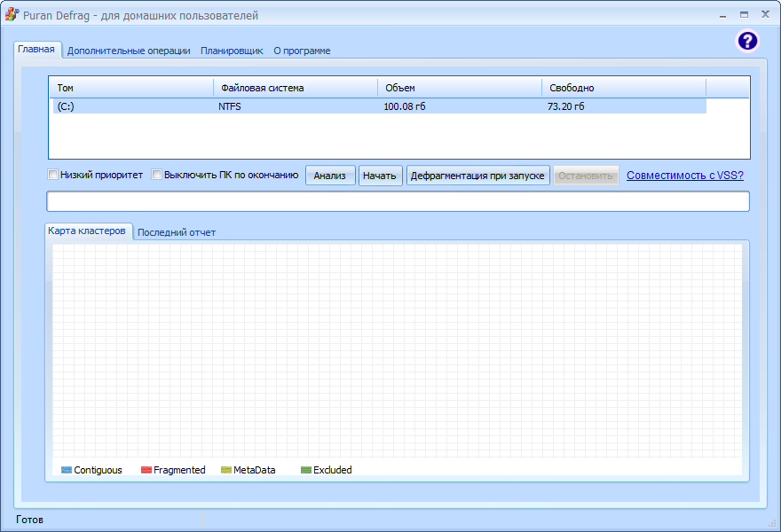Viewport: 781px width, 532px height.
Task: Click the NTFS cell in drive list
Action: tap(230, 106)
